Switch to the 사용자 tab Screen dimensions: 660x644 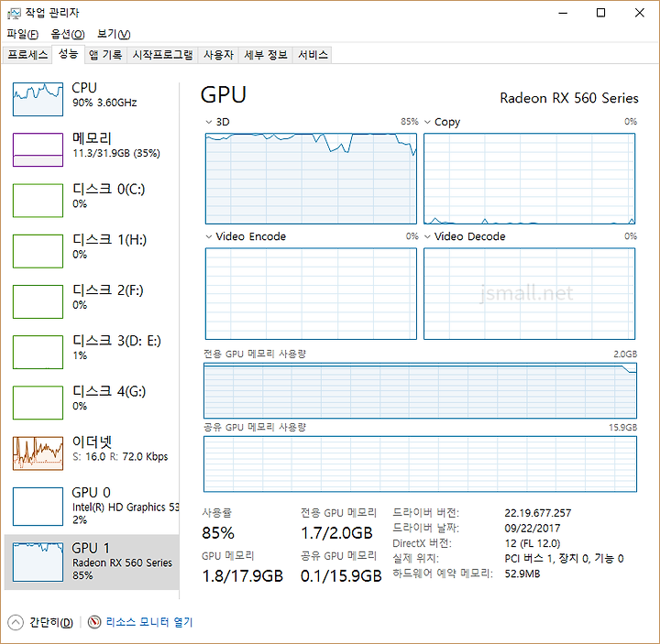pyautogui.click(x=218, y=55)
